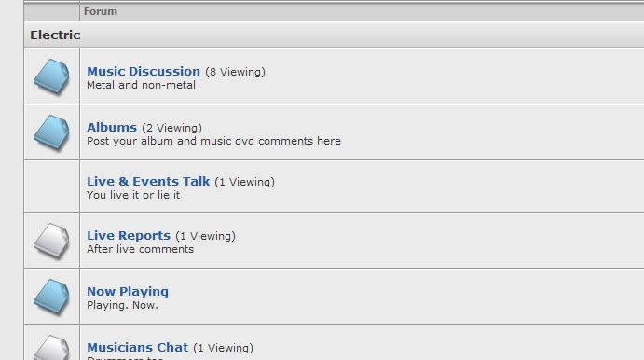Click the 2 Viewing count beside Albums
The height and width of the screenshot is (360, 644).
172,128
